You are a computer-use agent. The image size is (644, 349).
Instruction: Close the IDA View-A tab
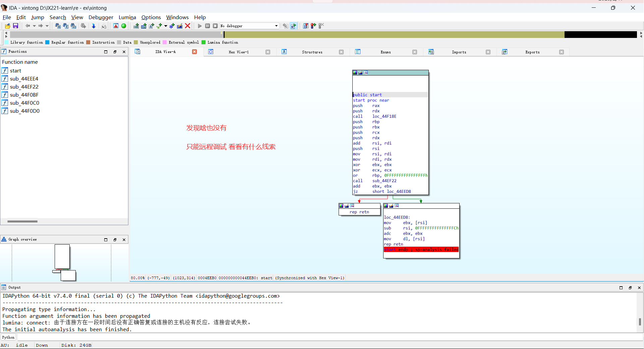click(x=194, y=52)
